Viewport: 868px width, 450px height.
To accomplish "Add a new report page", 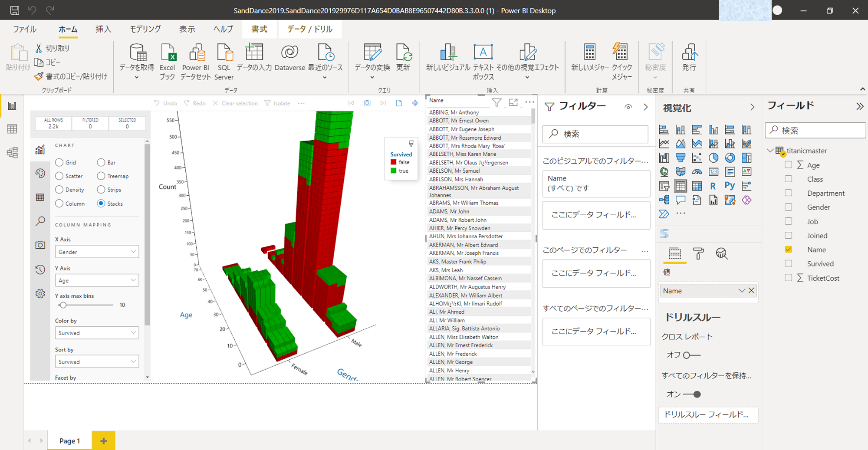I will click(103, 441).
